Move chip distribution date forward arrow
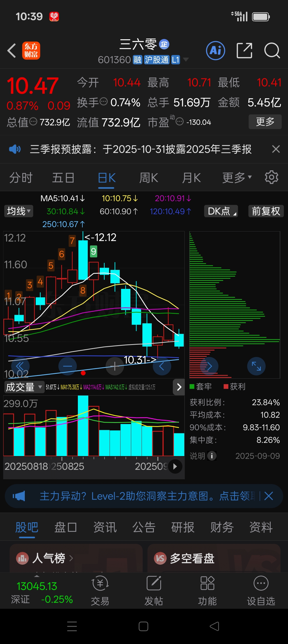Viewport: 288px width, 644px height. click(x=209, y=366)
